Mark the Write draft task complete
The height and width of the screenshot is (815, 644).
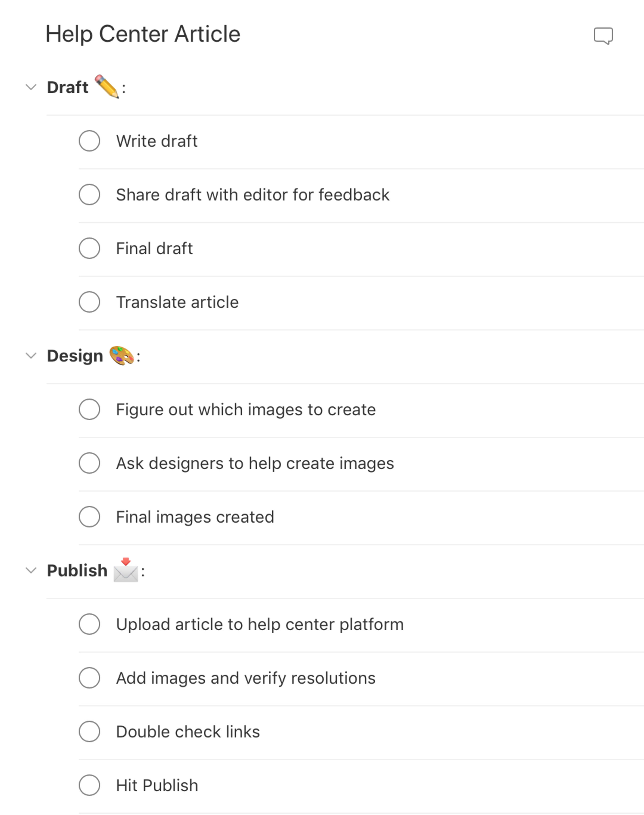pos(89,141)
